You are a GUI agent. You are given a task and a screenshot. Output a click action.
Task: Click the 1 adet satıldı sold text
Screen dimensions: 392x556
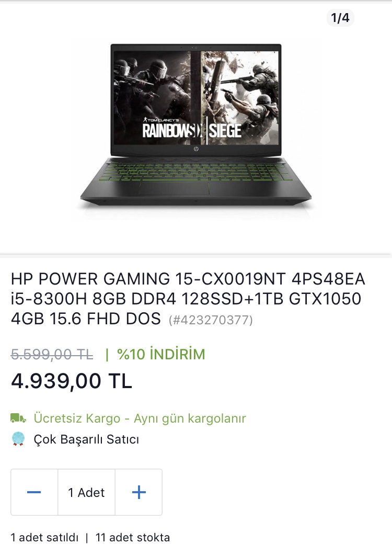click(x=44, y=538)
